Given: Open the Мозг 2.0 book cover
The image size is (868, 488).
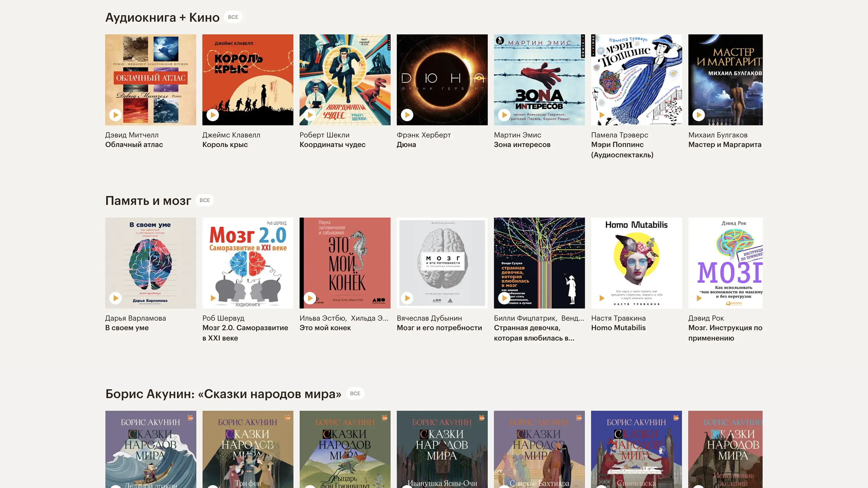Looking at the screenshot, I should 248,263.
